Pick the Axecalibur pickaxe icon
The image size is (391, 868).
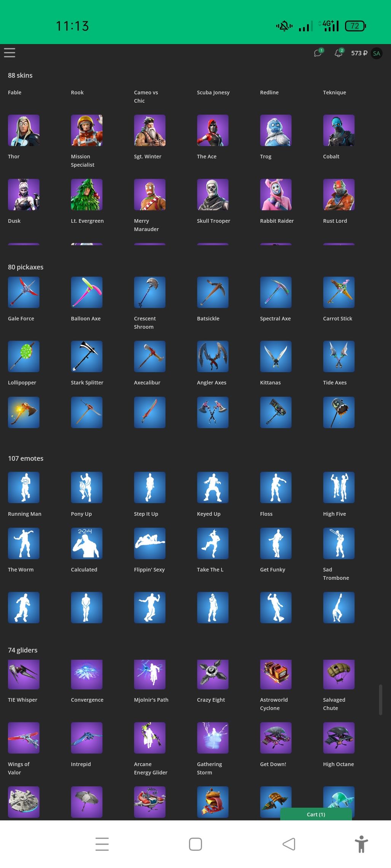(150, 356)
